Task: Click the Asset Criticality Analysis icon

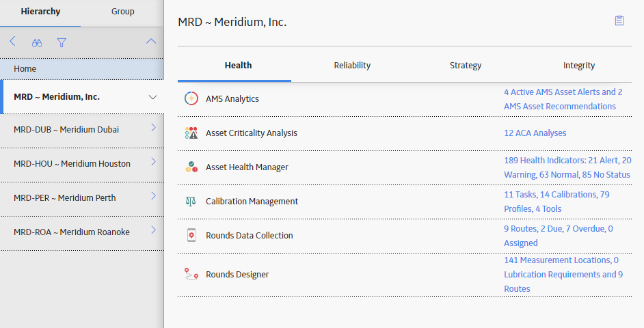Action: 191,133
